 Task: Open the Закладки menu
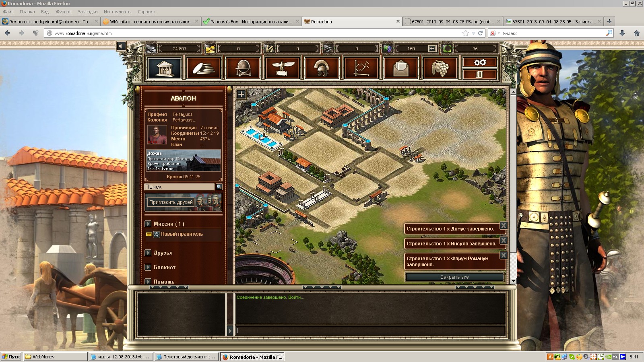click(x=87, y=12)
